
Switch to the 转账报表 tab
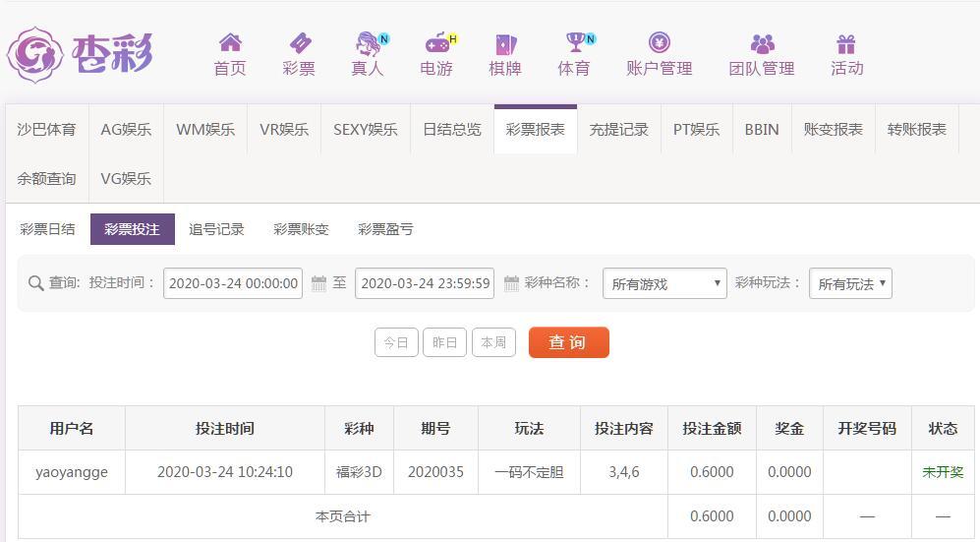[x=917, y=130]
